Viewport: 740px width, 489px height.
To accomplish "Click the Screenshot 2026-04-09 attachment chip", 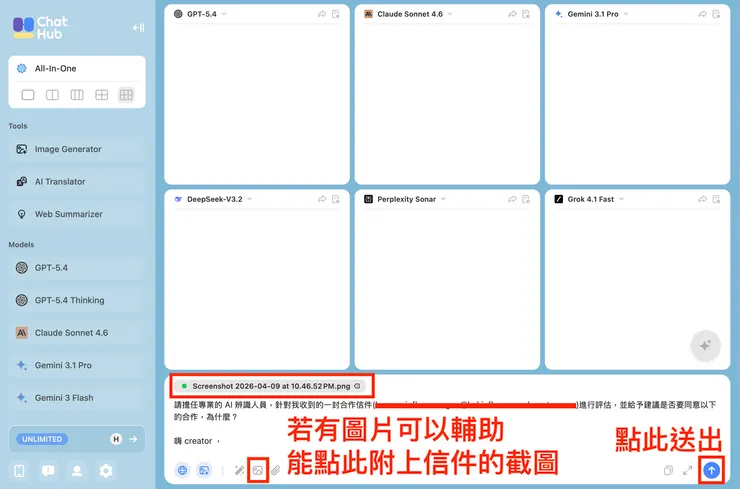I will click(271, 386).
